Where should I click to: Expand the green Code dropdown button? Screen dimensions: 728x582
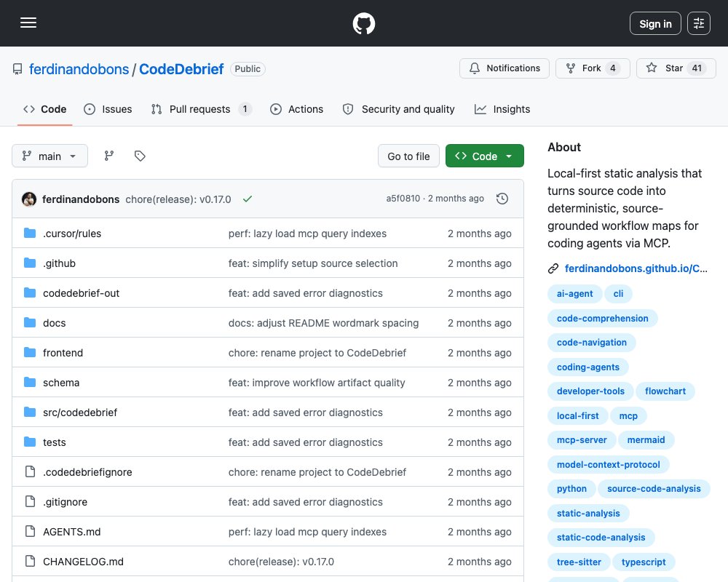coord(485,156)
